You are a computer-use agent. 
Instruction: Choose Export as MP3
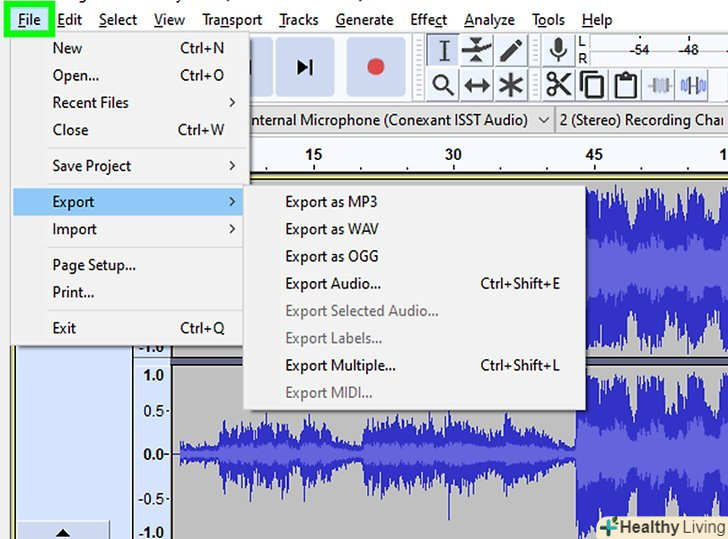(x=331, y=202)
